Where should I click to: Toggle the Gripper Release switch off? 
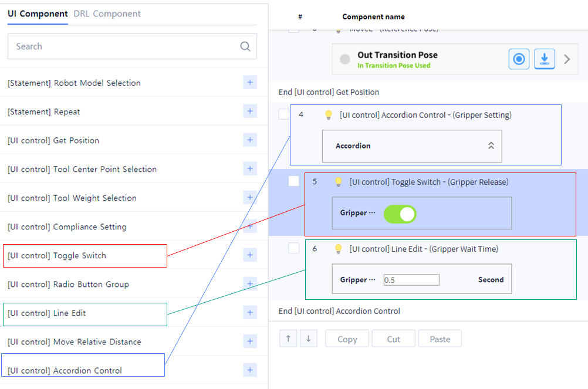point(400,214)
